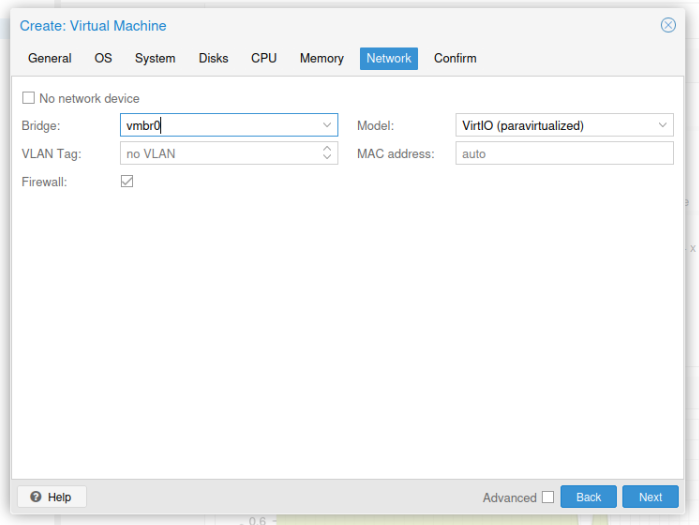Close the Create Virtual Machine dialog

coord(668,25)
